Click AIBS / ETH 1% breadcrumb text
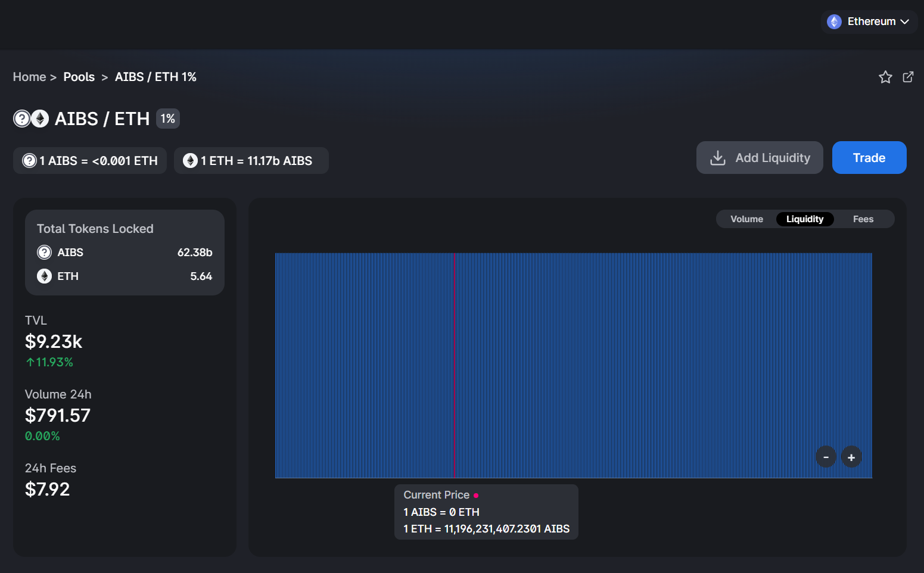924x573 pixels. point(155,77)
